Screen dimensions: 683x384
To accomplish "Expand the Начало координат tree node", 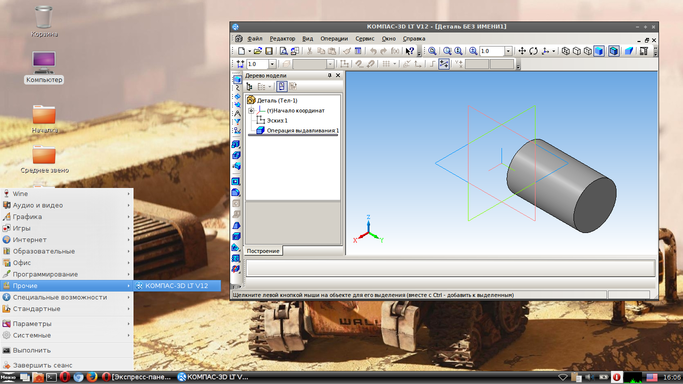I will [251, 111].
